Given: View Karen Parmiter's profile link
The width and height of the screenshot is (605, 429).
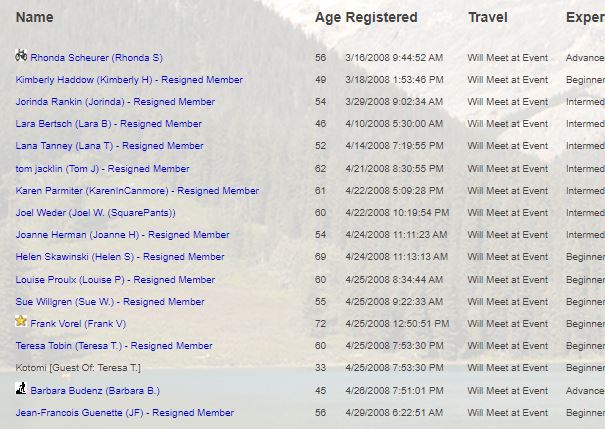Looking at the screenshot, I should 137,191.
